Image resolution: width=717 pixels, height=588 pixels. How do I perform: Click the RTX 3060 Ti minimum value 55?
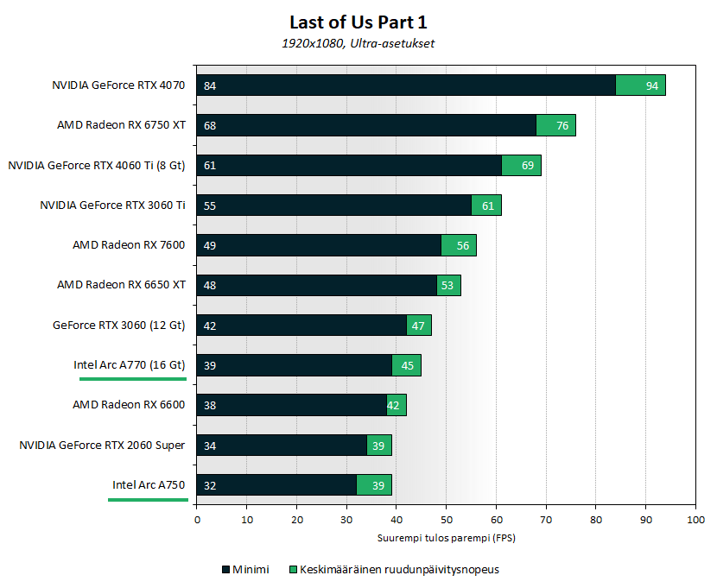pyautogui.click(x=210, y=206)
